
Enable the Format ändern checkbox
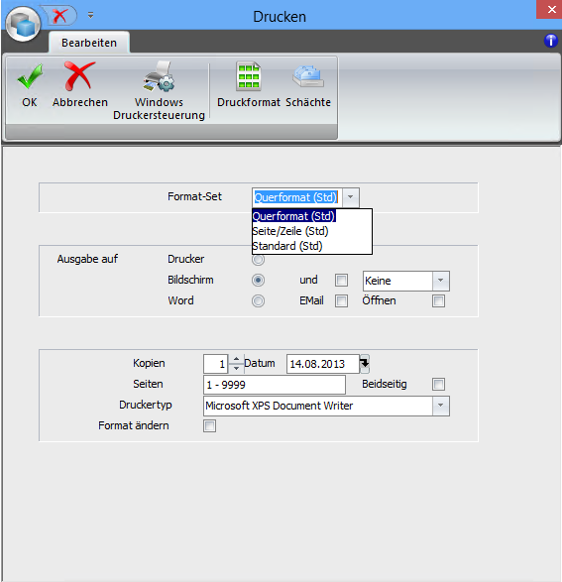(209, 426)
